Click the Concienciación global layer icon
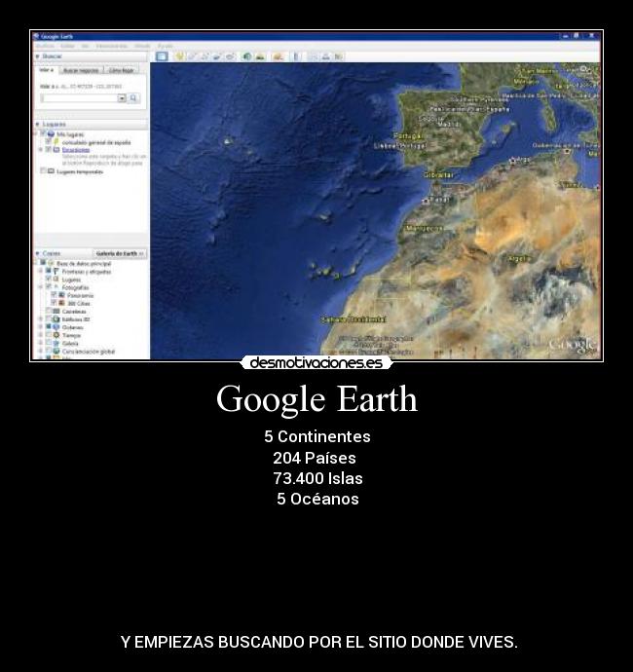This screenshot has width=633, height=672. [56, 352]
